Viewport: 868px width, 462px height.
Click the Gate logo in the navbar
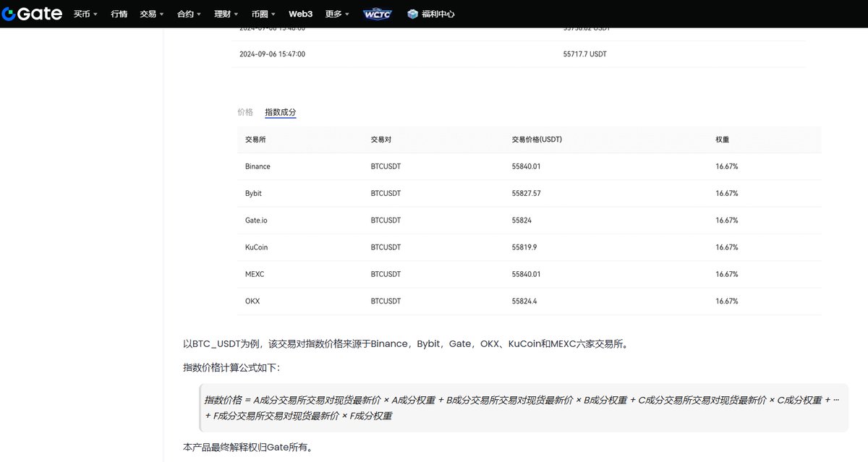(32, 14)
